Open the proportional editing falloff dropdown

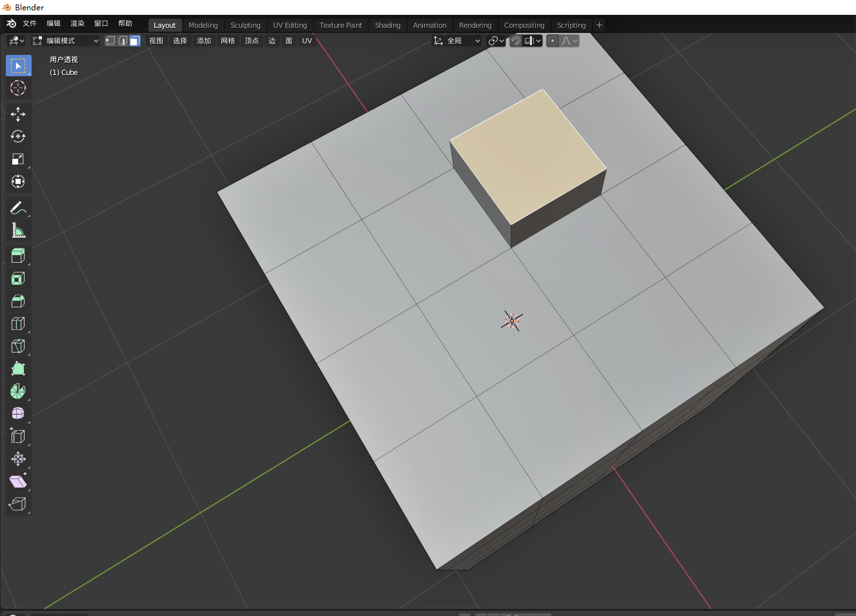coord(567,40)
